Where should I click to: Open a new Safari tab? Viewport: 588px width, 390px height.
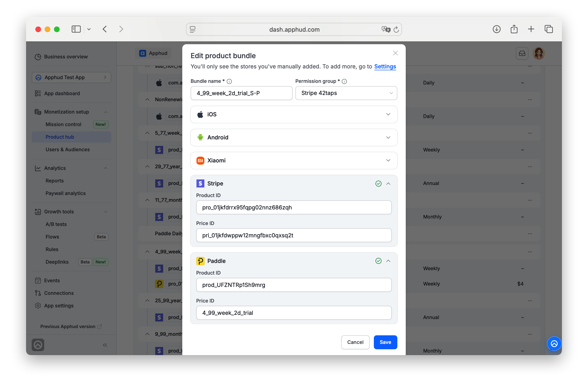[x=531, y=29]
